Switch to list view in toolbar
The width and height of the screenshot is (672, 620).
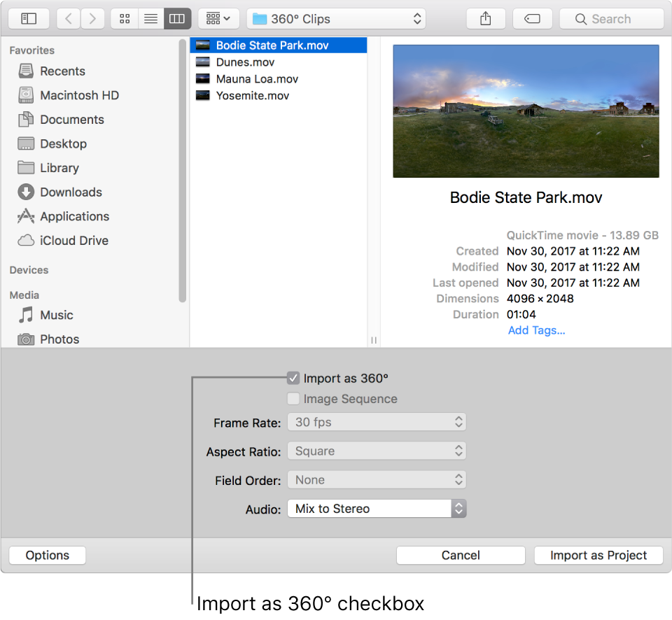pyautogui.click(x=150, y=19)
